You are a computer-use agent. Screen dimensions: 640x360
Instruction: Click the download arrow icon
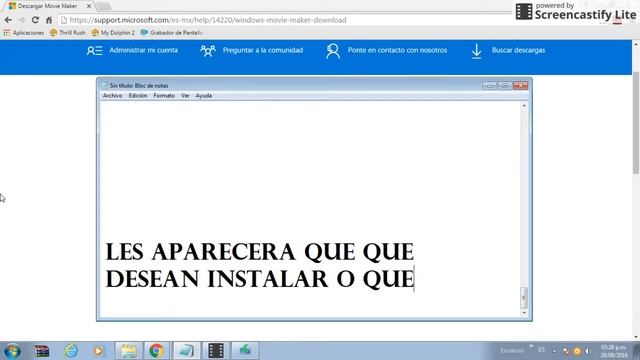[x=476, y=51]
